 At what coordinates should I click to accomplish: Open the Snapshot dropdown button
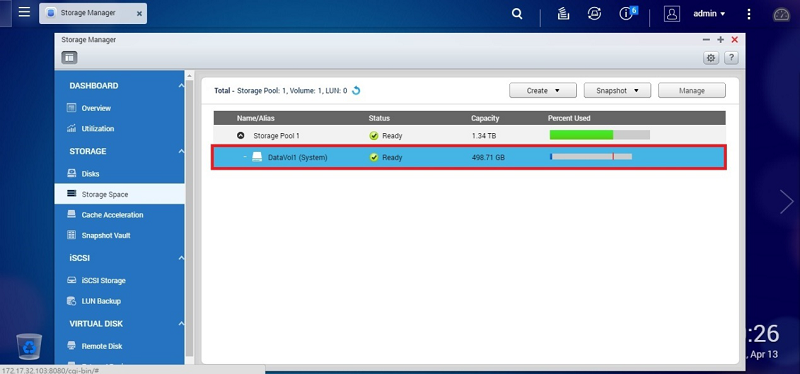pyautogui.click(x=617, y=90)
